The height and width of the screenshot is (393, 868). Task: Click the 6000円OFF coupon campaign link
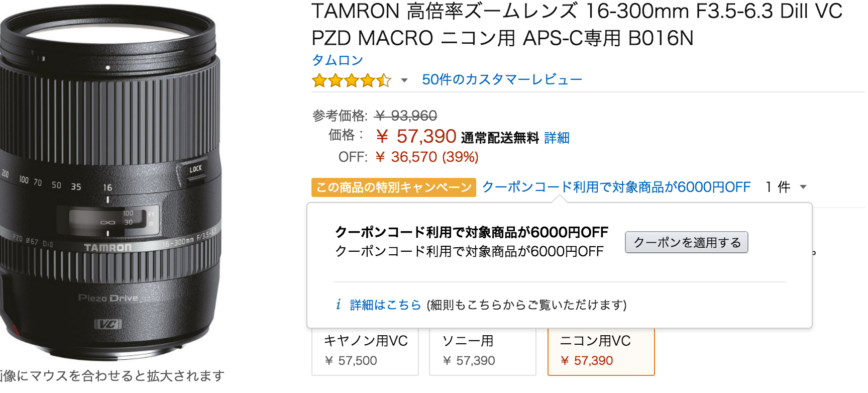(616, 186)
